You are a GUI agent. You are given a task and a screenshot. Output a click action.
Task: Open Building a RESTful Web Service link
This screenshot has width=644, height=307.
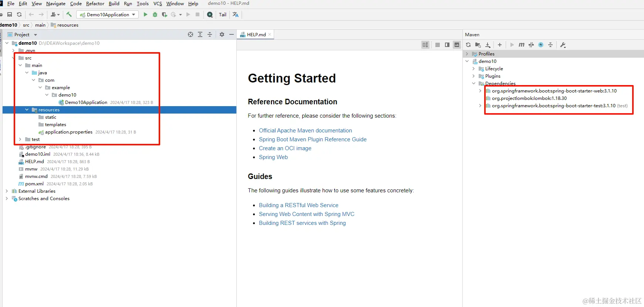pos(299,205)
